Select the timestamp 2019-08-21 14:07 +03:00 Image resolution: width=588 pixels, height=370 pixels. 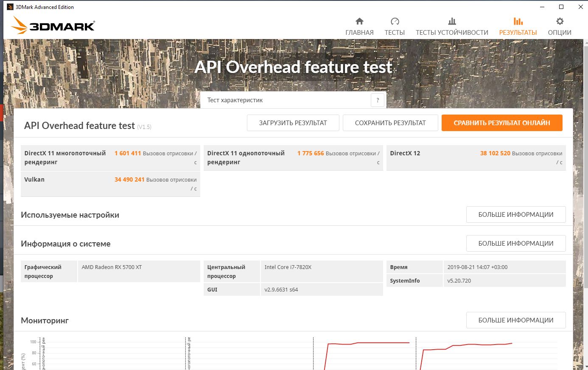coord(477,267)
